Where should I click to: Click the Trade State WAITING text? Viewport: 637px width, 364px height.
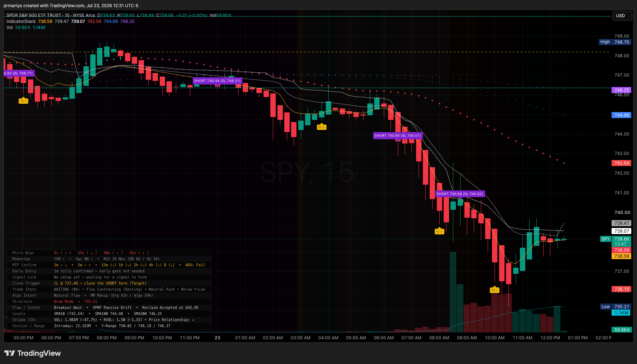130,290
